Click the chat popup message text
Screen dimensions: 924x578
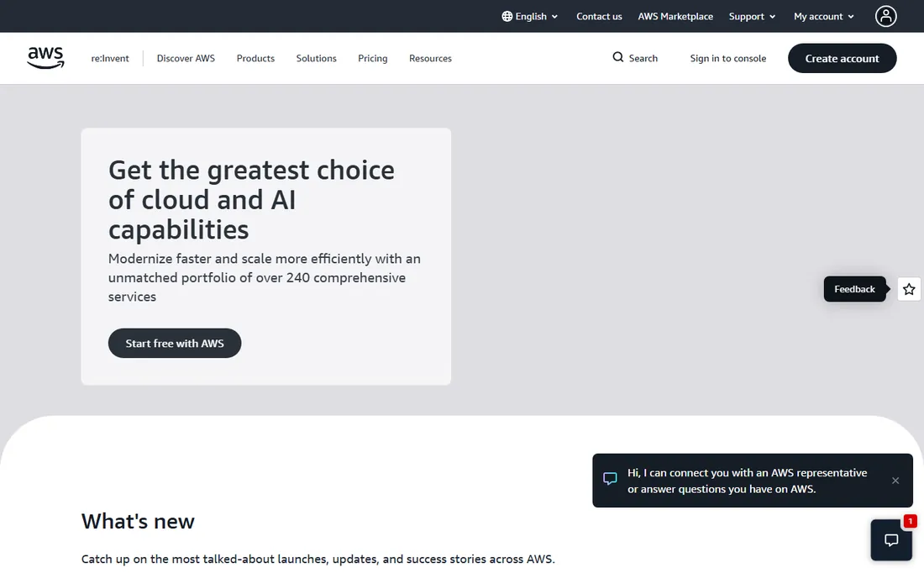tap(747, 481)
